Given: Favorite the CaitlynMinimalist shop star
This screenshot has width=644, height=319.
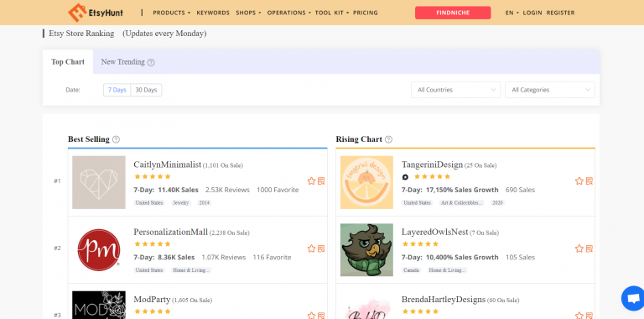Looking at the screenshot, I should tap(311, 180).
